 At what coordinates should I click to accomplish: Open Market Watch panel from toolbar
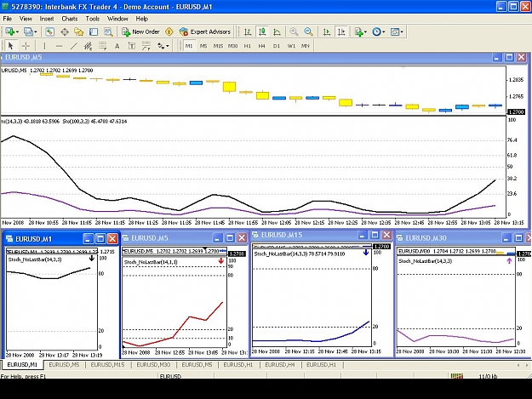pos(50,31)
